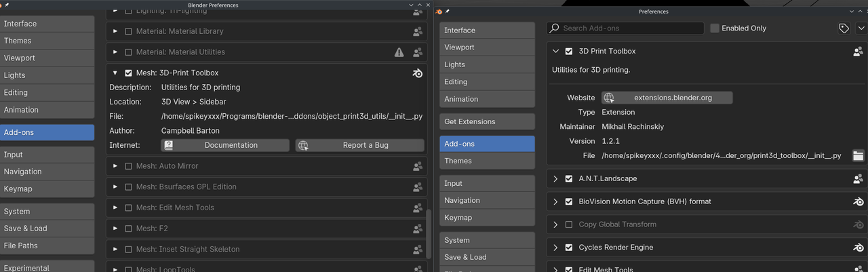Click Blender logo on Cycles Render Engine row

tap(858, 248)
